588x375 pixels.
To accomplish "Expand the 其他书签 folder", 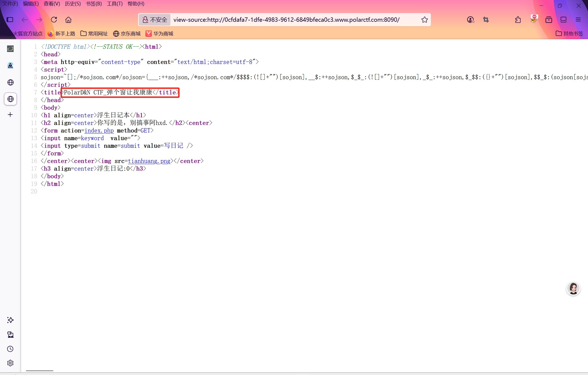I will (x=569, y=33).
